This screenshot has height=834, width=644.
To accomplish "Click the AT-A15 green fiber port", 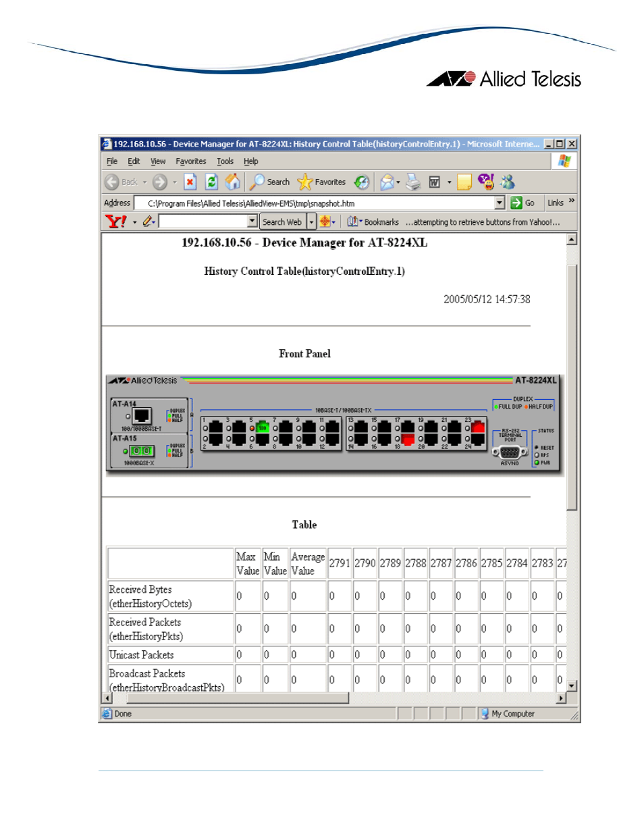I will (142, 450).
